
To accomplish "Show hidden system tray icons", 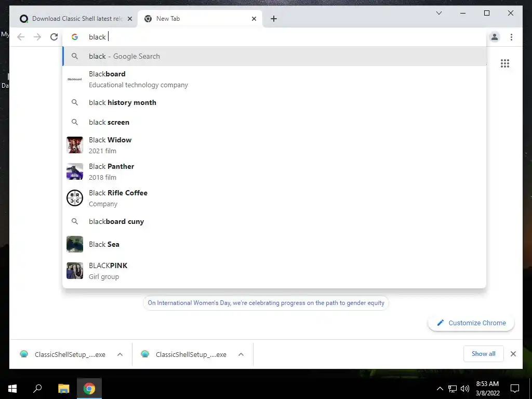I will (x=440, y=389).
